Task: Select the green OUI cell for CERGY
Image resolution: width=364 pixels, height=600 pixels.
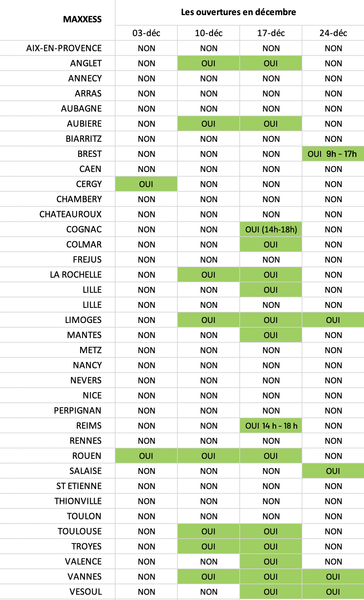Action: (146, 184)
